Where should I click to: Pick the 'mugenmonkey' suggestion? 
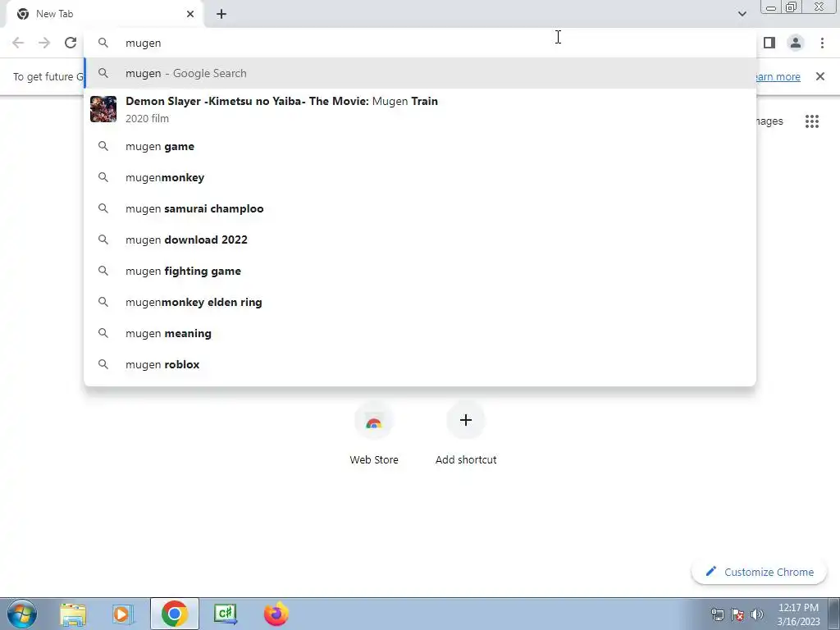click(x=421, y=177)
